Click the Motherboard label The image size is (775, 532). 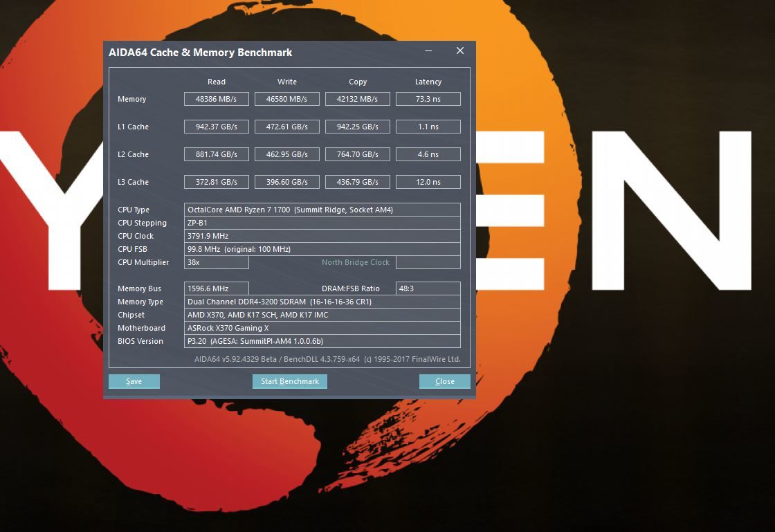click(x=141, y=328)
